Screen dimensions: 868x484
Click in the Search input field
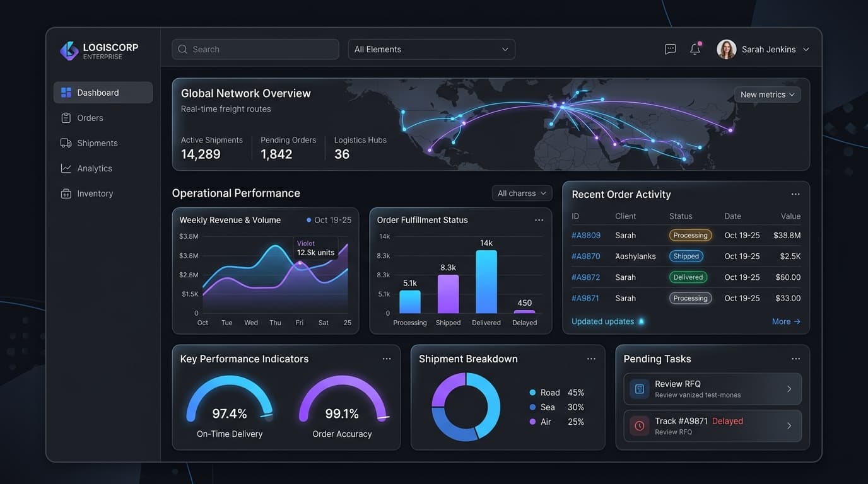(x=255, y=49)
